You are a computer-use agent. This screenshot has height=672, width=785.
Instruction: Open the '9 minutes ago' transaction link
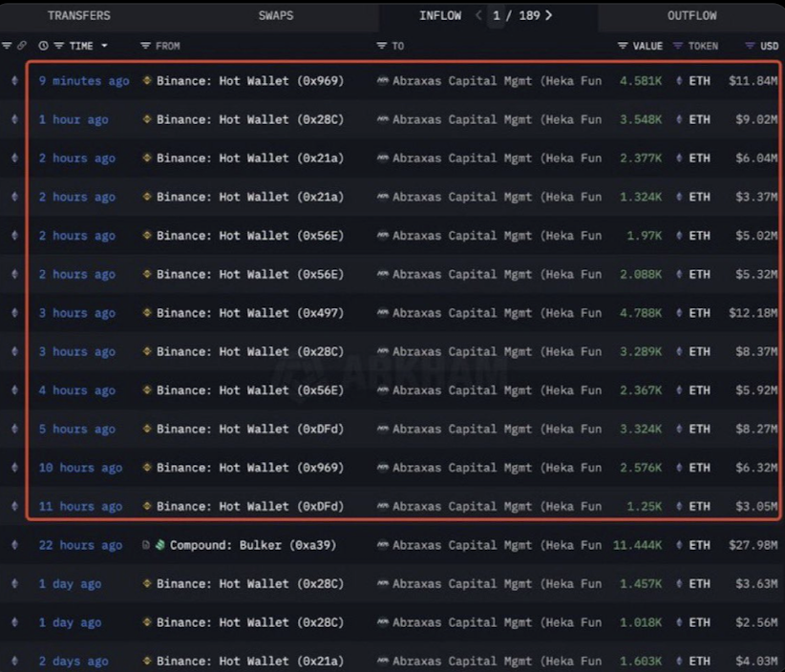84,81
